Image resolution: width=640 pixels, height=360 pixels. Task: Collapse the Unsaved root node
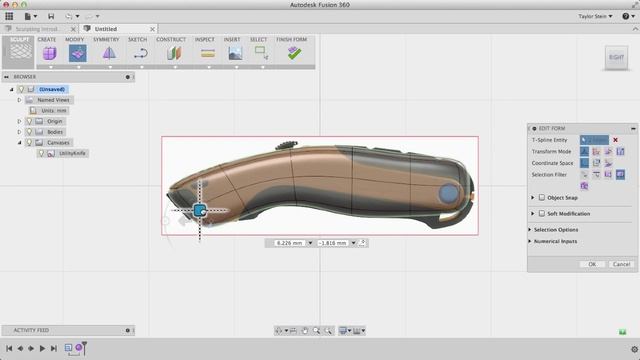click(11, 89)
